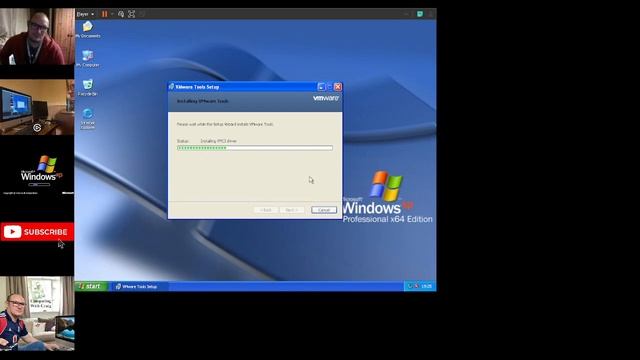The image size is (640, 360).
Task: Click the top webcam thumbnail of man
Action: [x=37, y=36]
